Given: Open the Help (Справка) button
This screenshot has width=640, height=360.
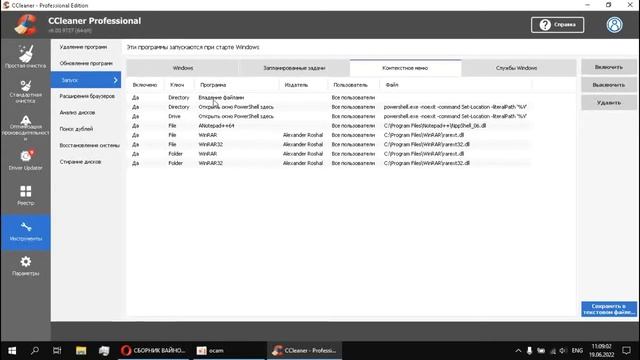Looking at the screenshot, I should [x=557, y=25].
